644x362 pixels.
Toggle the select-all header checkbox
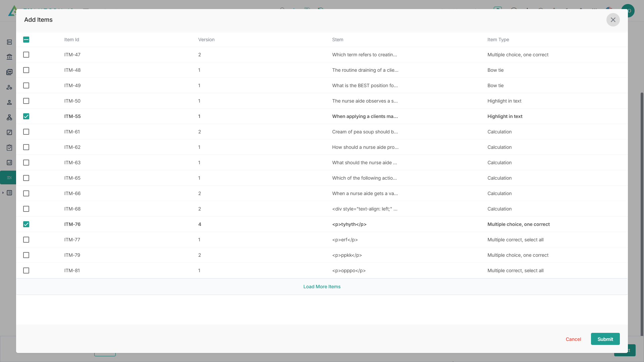(26, 40)
